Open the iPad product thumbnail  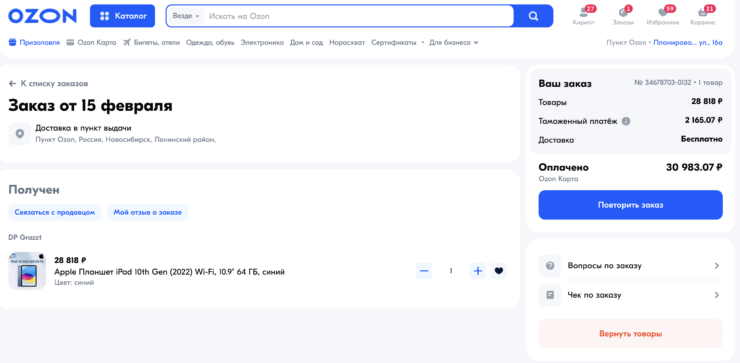pos(27,270)
